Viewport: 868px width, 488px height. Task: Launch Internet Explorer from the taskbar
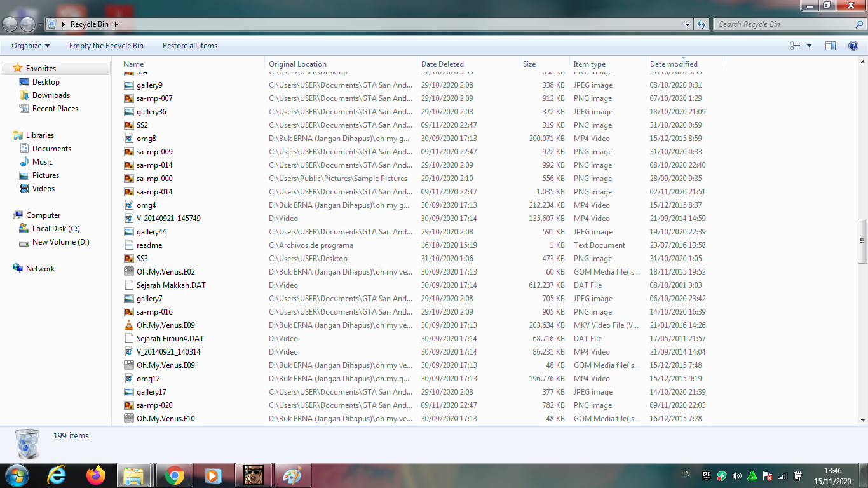pos(57,475)
